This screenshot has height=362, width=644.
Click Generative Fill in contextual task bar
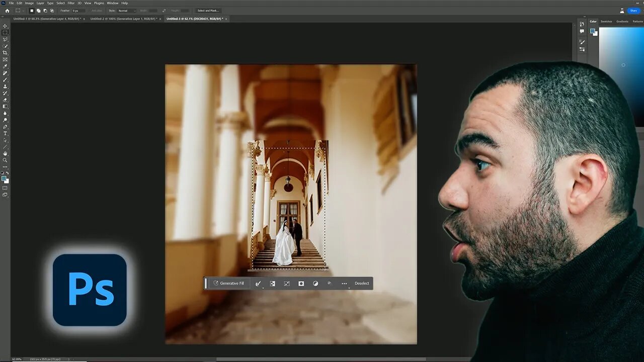229,283
